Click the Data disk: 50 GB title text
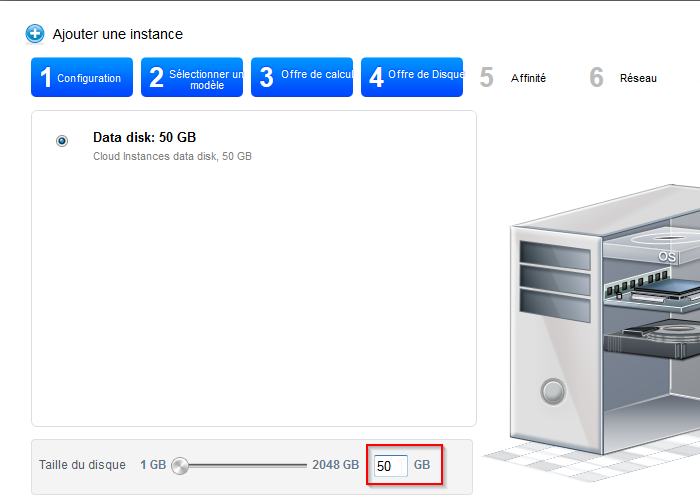 [150, 137]
